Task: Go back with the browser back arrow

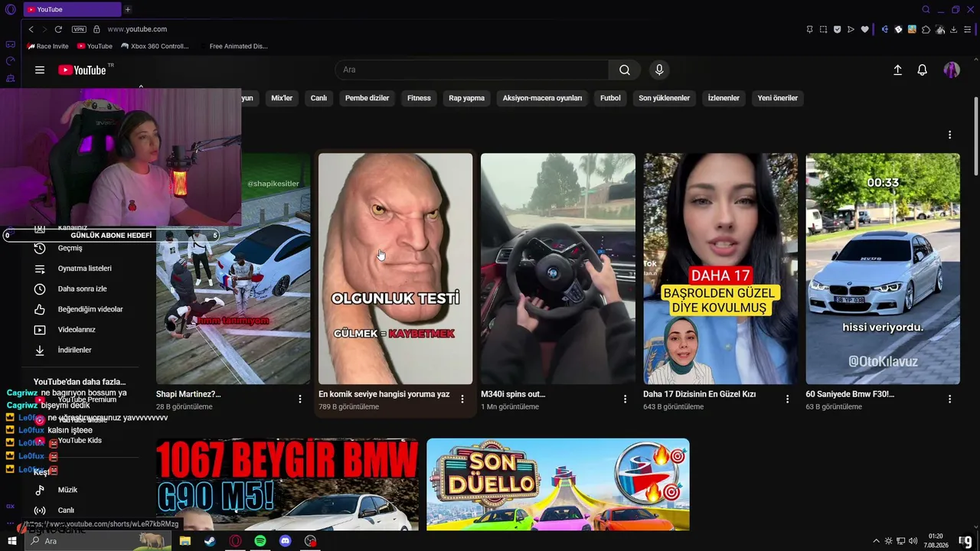Action: tap(31, 29)
